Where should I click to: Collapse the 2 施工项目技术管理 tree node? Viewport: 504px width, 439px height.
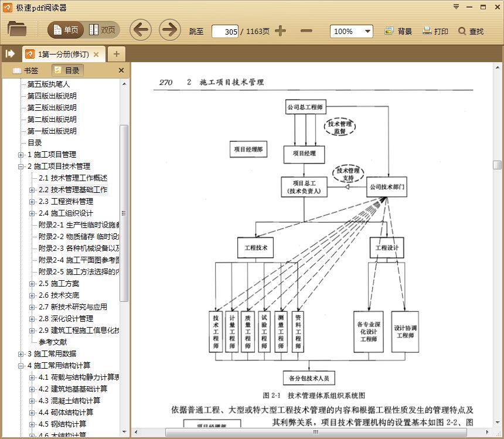21,166
